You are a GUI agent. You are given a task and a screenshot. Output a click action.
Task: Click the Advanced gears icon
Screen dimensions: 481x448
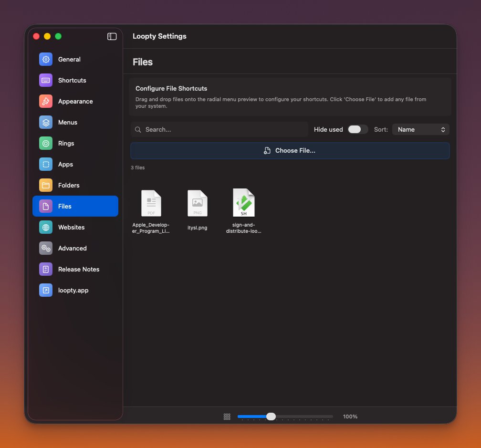46,249
